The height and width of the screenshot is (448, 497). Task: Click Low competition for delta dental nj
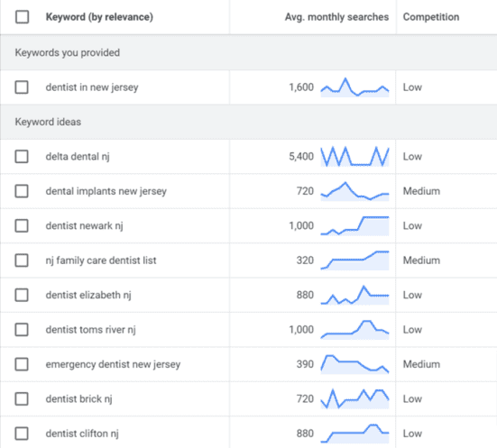[x=412, y=157]
